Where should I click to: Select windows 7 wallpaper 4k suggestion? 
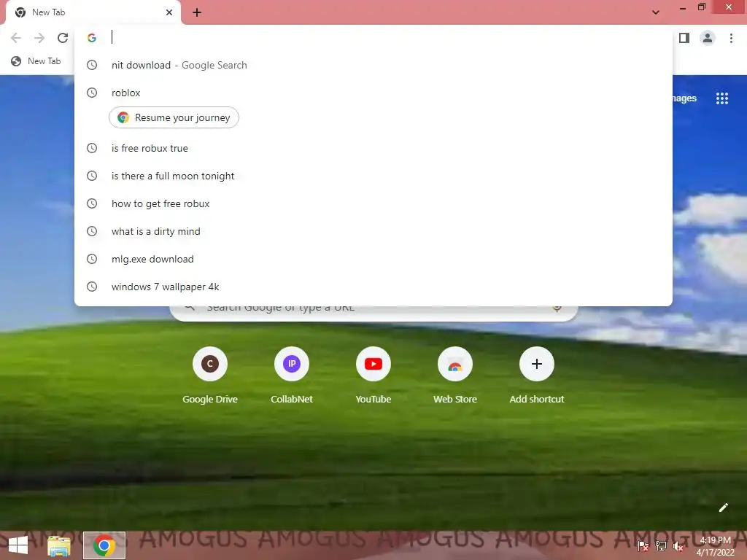373,287
